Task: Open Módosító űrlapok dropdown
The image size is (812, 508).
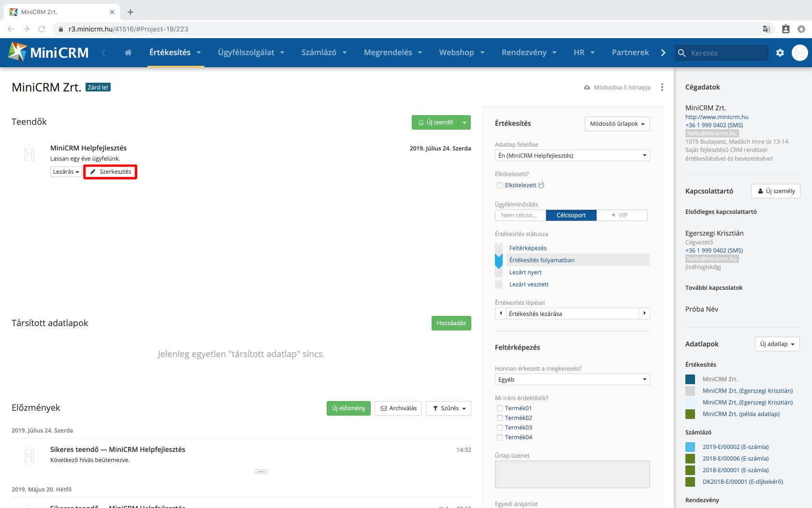Action: point(617,124)
